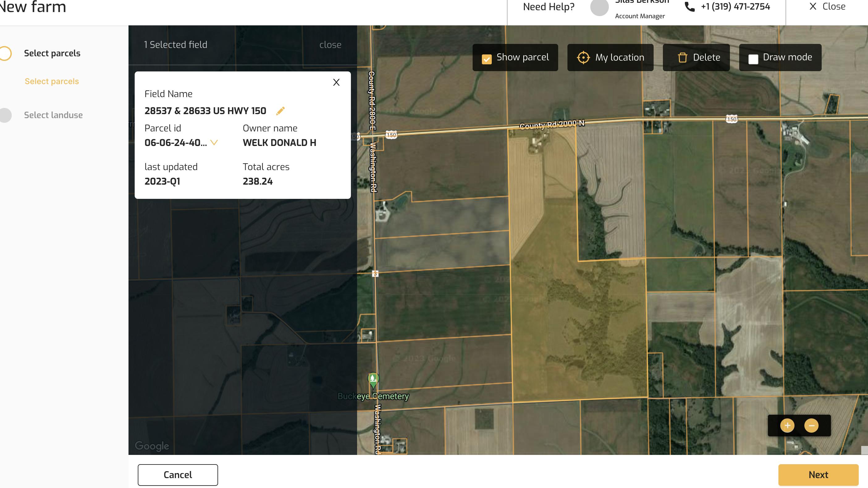
Task: Click the Cancel button to discard
Action: [x=178, y=474]
